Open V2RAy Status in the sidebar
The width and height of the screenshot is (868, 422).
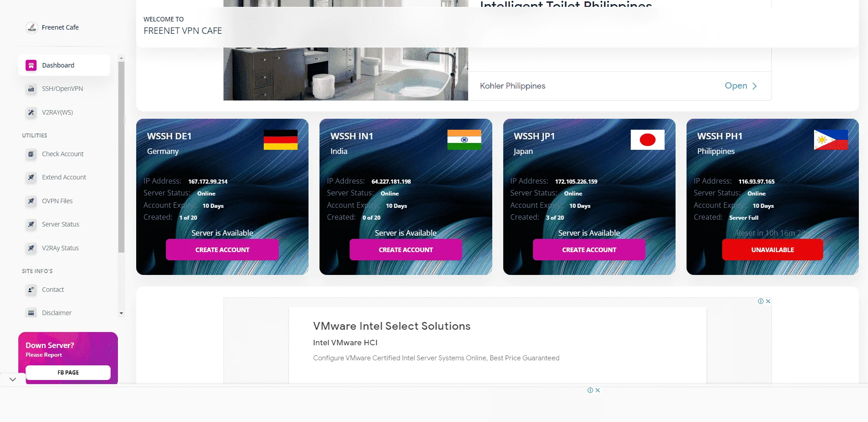point(64,248)
